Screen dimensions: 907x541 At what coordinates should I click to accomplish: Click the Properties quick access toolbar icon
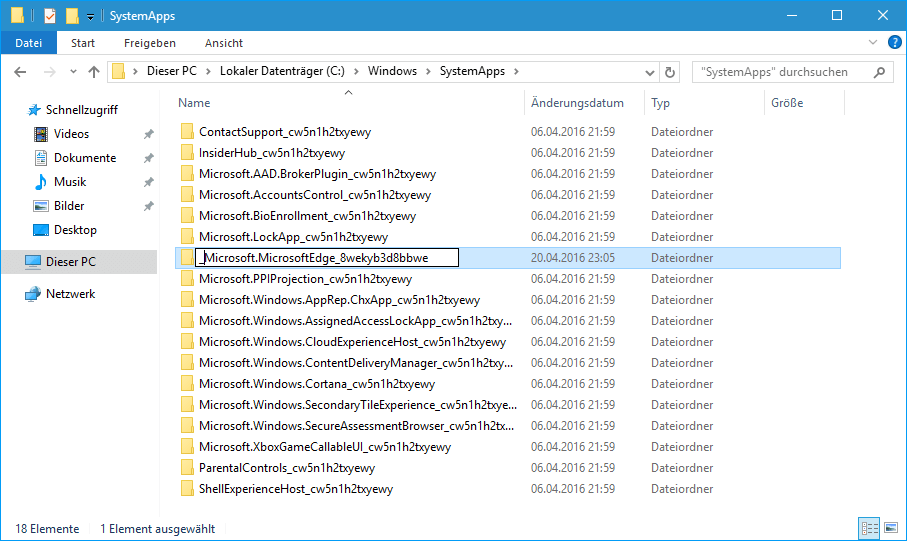(50, 16)
